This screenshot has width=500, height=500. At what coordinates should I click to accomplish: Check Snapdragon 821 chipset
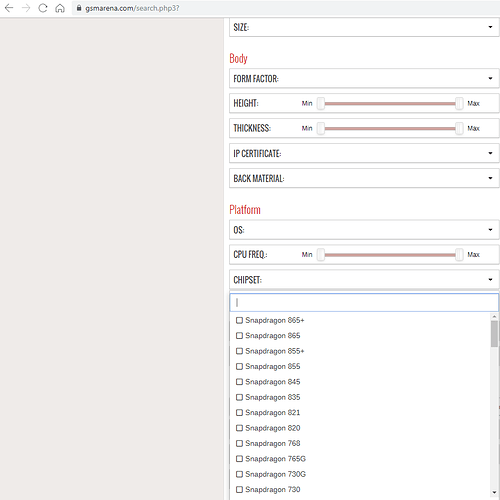pos(239,413)
